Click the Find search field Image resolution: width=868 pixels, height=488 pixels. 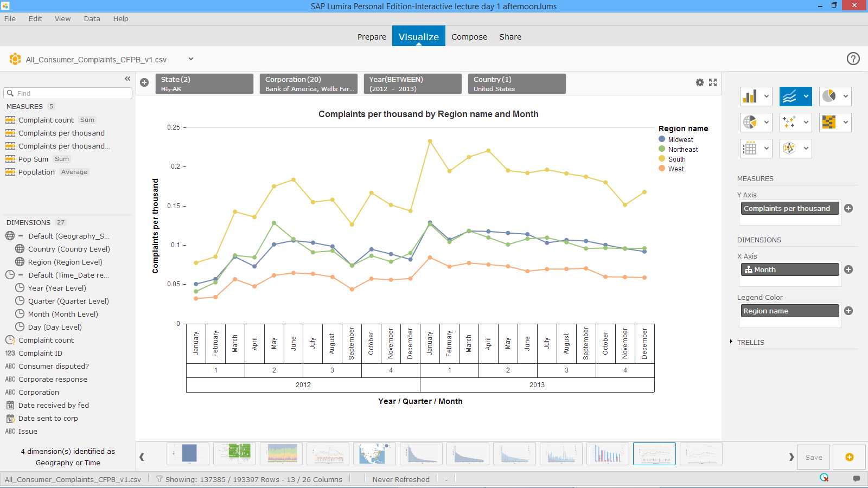pos(68,93)
